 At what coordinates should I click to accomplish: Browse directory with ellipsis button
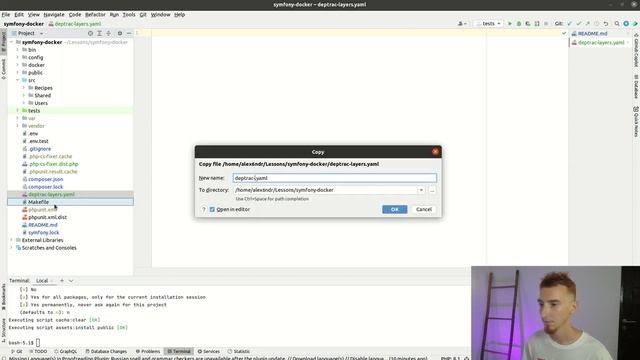coord(432,190)
